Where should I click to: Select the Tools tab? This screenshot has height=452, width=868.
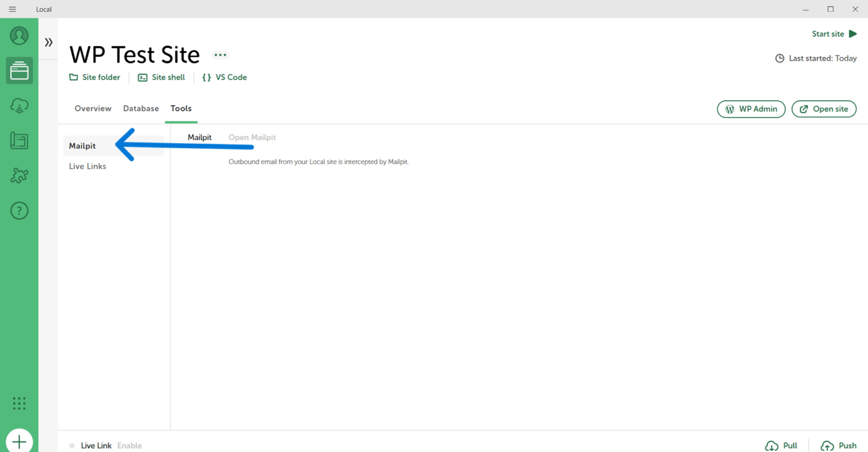click(181, 109)
